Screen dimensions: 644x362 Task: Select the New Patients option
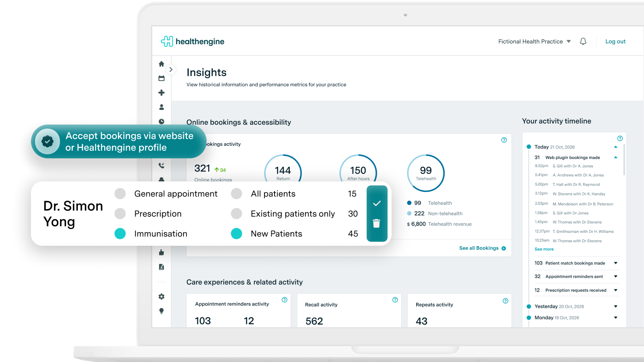237,234
